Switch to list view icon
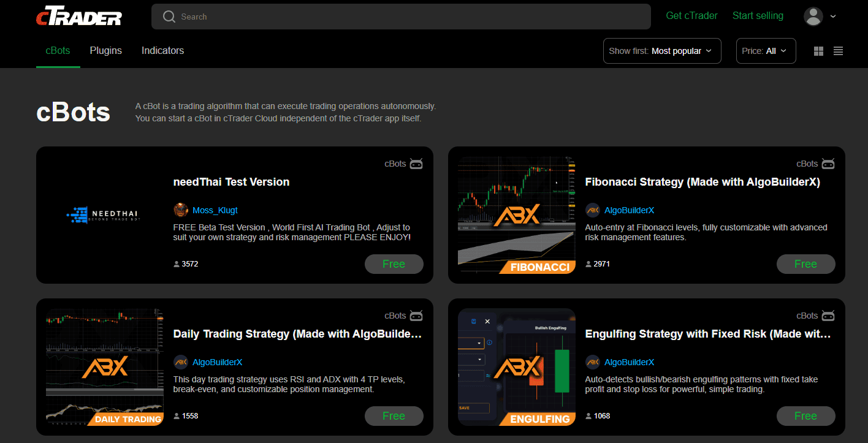 click(839, 51)
